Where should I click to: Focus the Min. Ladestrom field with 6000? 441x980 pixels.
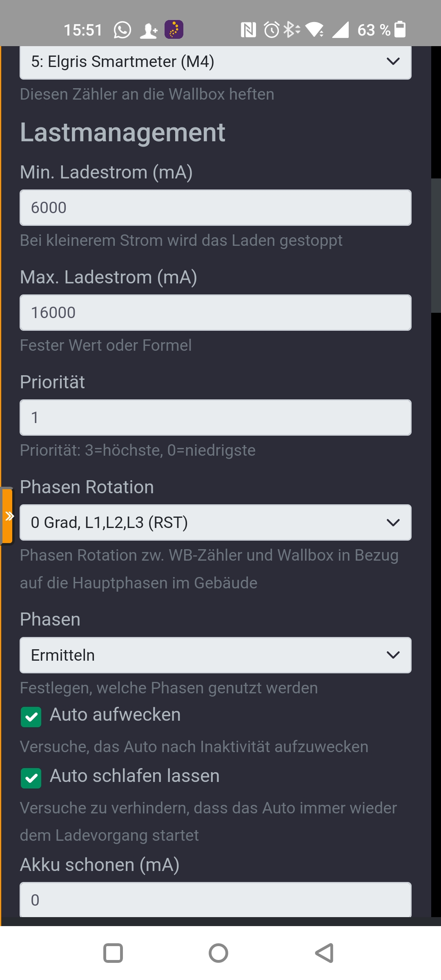point(216,207)
